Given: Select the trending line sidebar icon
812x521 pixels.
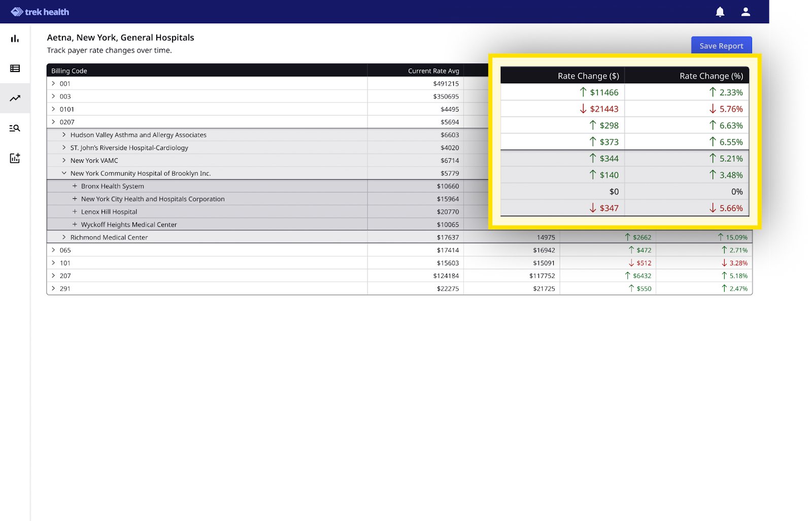Looking at the screenshot, I should pyautogui.click(x=15, y=98).
